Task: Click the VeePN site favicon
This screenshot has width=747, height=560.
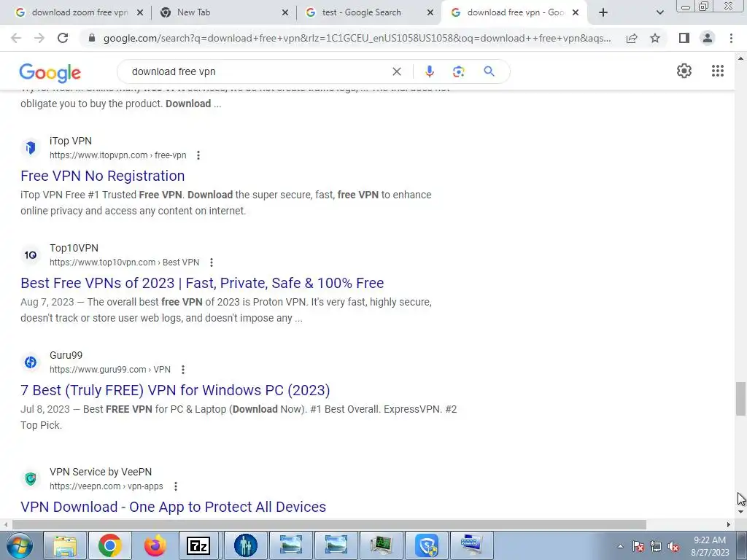Action: pyautogui.click(x=31, y=478)
